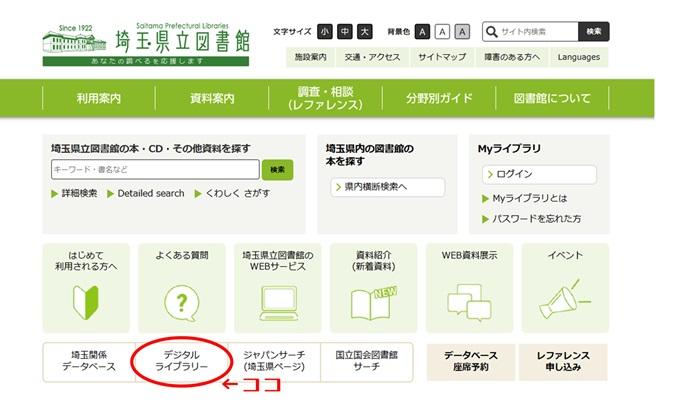
Task: Open the FAQ question mark tile
Action: tap(181, 281)
